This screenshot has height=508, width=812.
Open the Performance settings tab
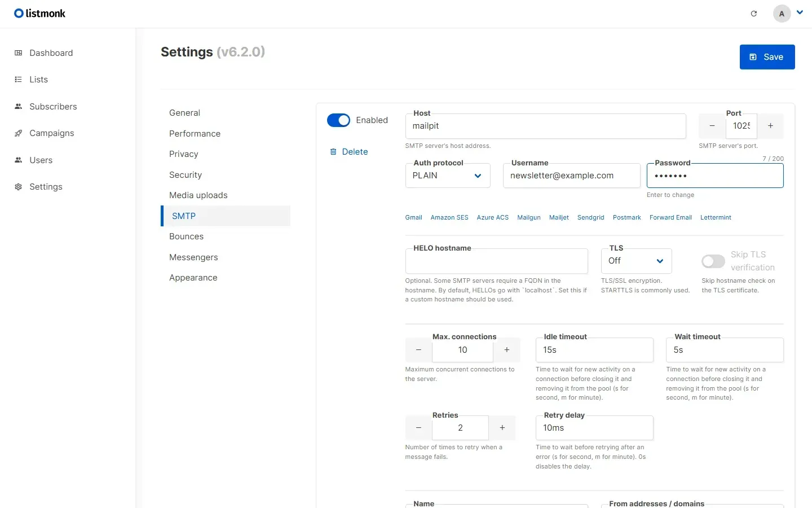[x=226, y=134]
